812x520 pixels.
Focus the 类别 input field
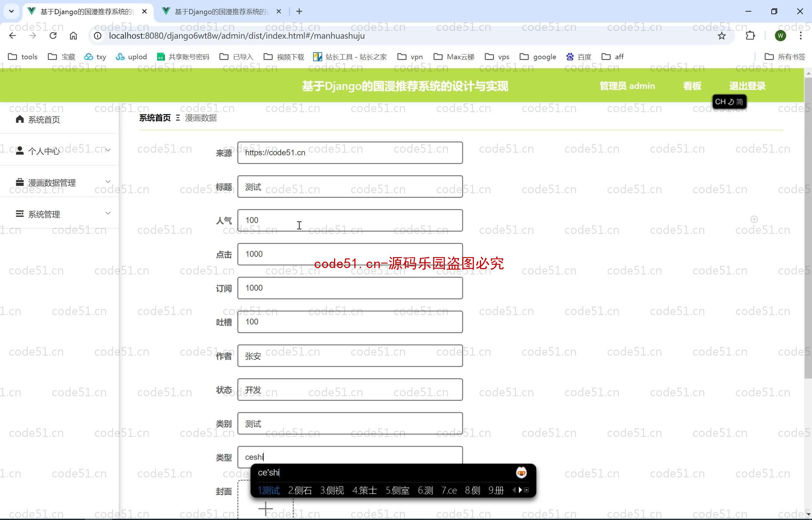350,423
